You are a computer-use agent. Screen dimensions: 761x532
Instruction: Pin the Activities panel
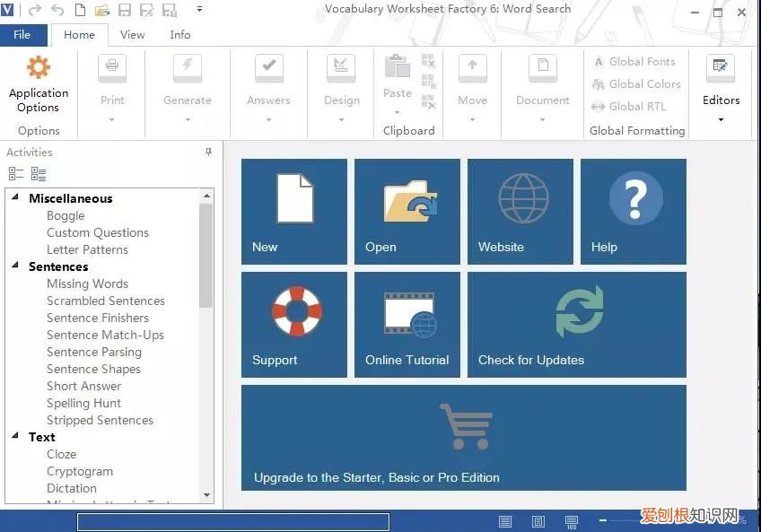[x=209, y=152]
